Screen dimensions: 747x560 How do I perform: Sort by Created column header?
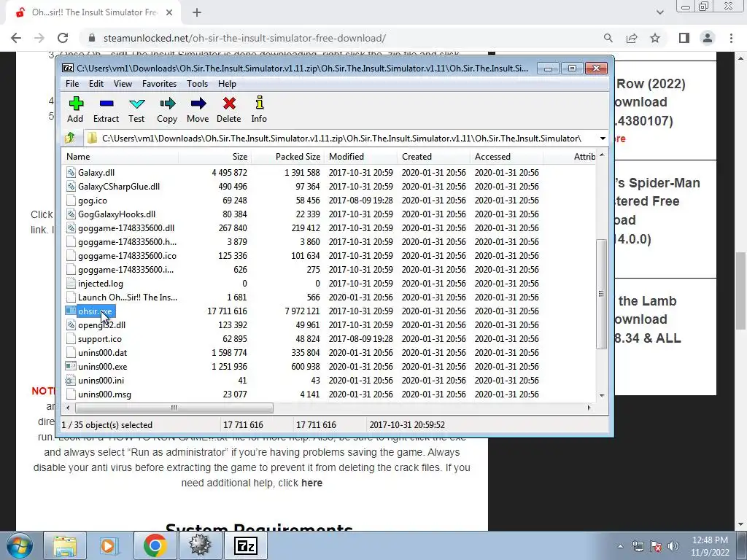433,157
